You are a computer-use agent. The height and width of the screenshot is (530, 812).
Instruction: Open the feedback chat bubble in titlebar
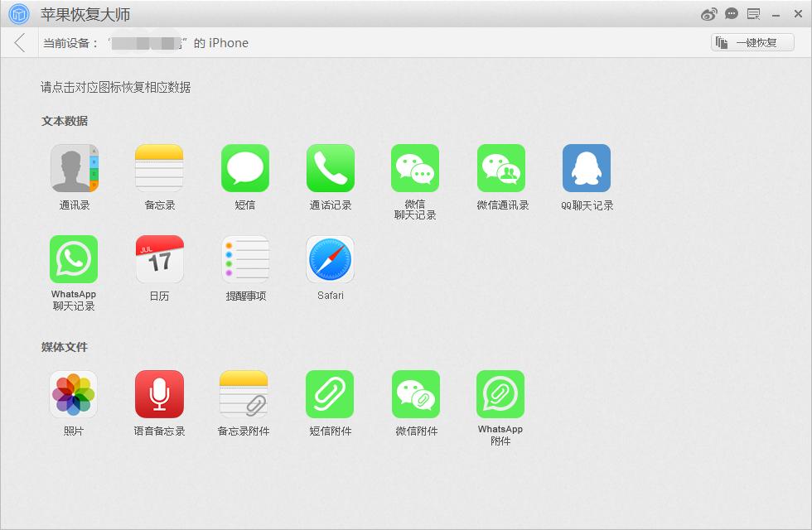point(730,13)
